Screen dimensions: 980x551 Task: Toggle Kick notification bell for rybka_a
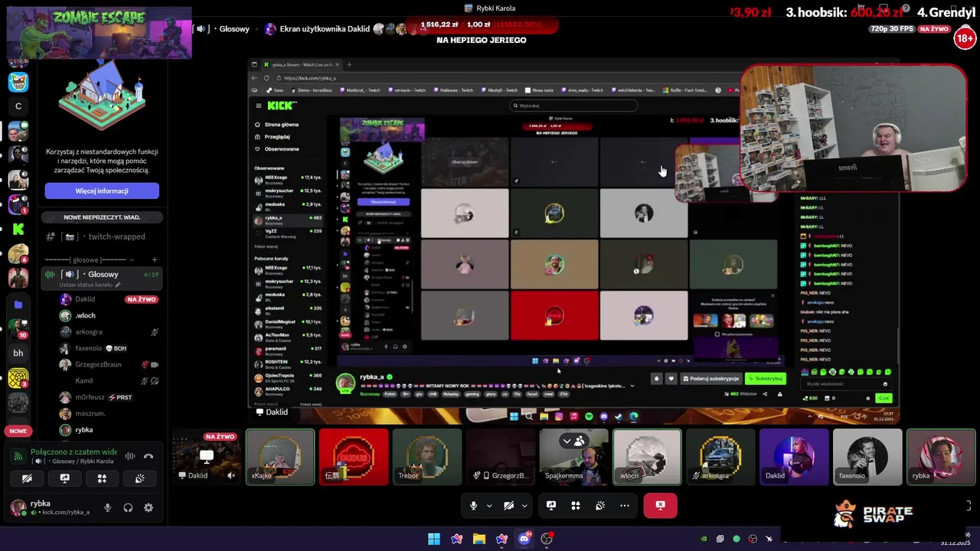[656, 378]
